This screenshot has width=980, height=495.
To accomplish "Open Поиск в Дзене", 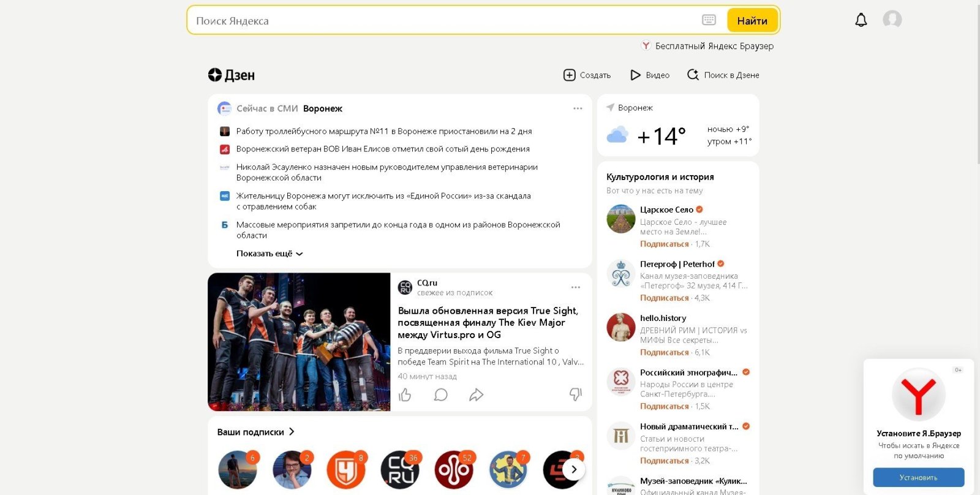I will click(x=723, y=75).
